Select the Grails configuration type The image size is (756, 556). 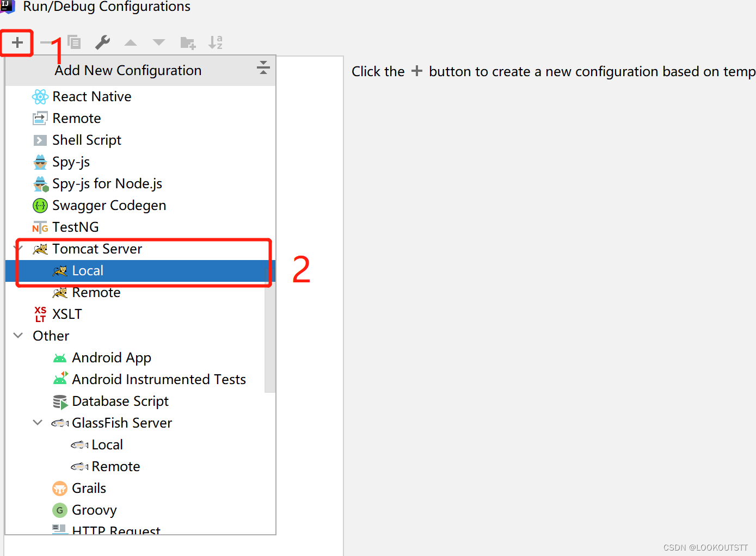click(x=89, y=489)
